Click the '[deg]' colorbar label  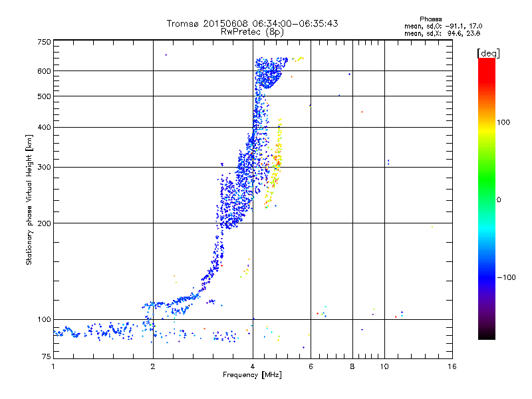coord(488,53)
